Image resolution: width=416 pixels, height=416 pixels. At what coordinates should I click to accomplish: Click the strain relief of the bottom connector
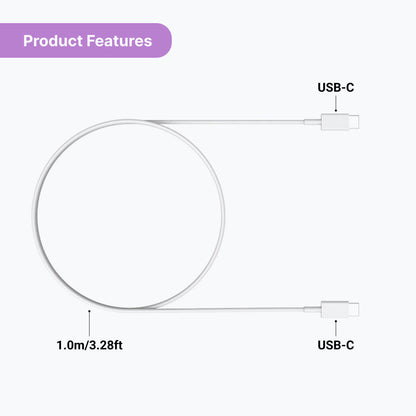tap(312, 309)
